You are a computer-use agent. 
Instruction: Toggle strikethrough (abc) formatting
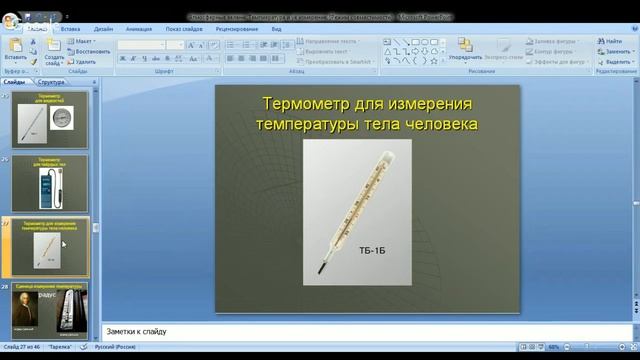click(x=156, y=59)
